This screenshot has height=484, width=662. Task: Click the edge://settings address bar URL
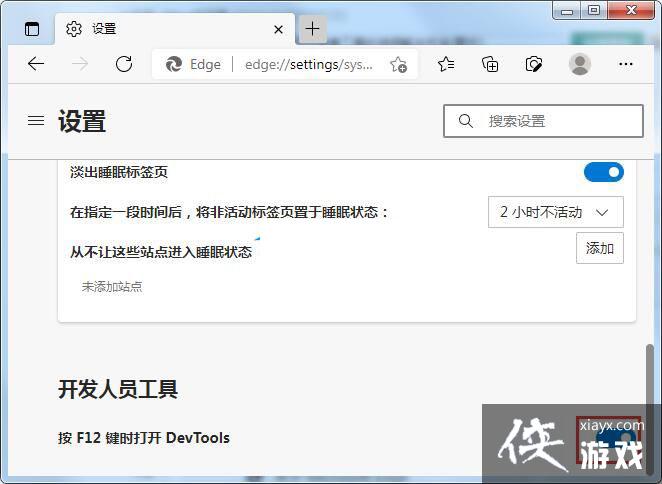coord(309,64)
